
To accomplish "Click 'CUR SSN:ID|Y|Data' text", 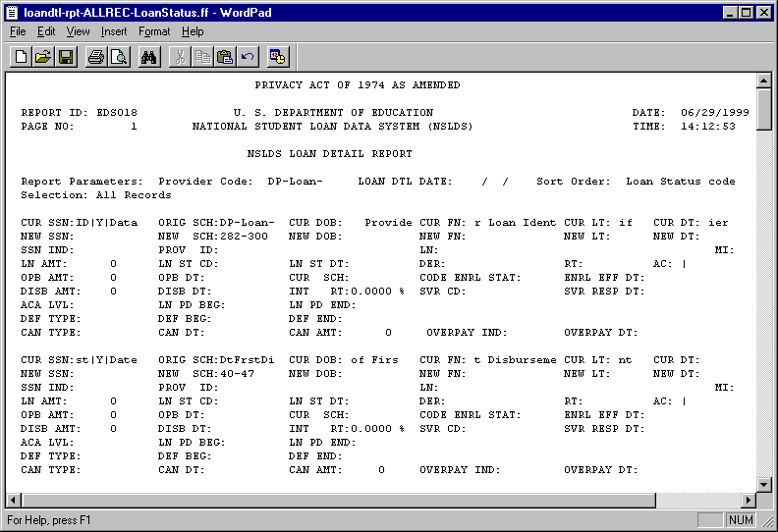I will click(x=79, y=223).
